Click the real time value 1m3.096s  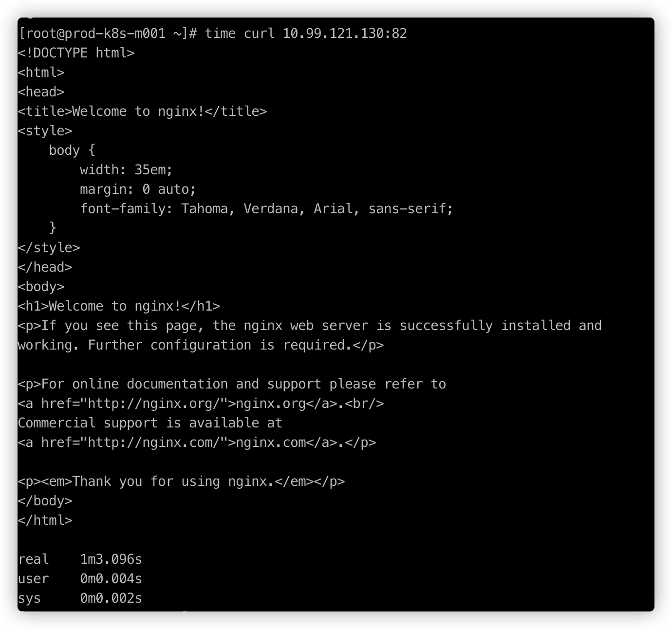pyautogui.click(x=111, y=559)
